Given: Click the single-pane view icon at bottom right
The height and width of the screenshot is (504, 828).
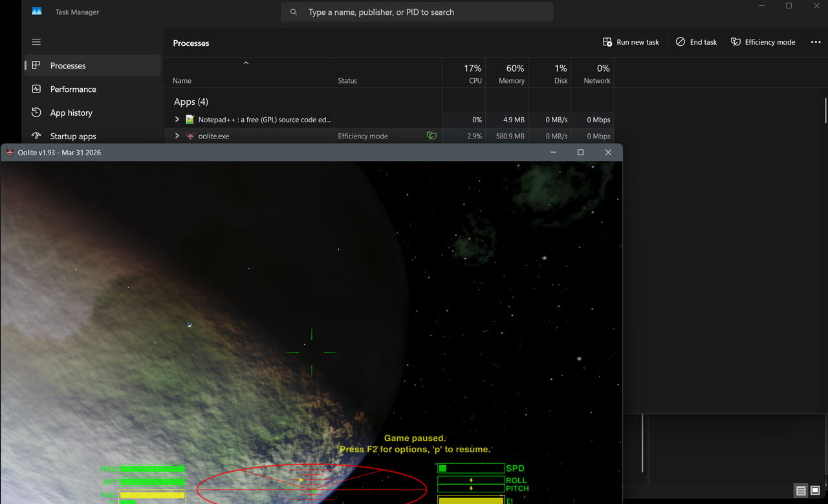Looking at the screenshot, I should coord(815,490).
